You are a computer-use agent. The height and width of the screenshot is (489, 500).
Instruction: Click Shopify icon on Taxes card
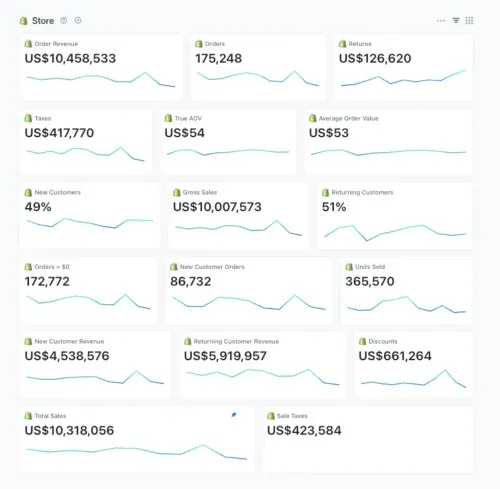tap(28, 118)
